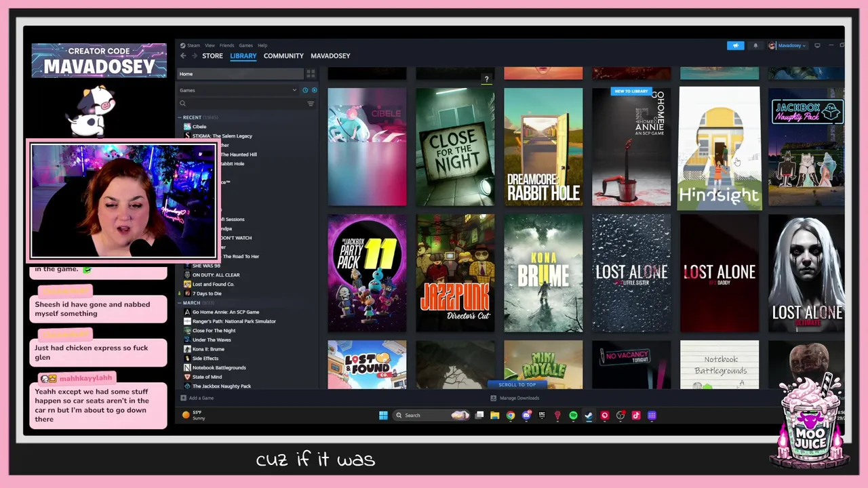Switch to the STORE tab
Image resolution: width=868 pixels, height=488 pixels.
[212, 56]
